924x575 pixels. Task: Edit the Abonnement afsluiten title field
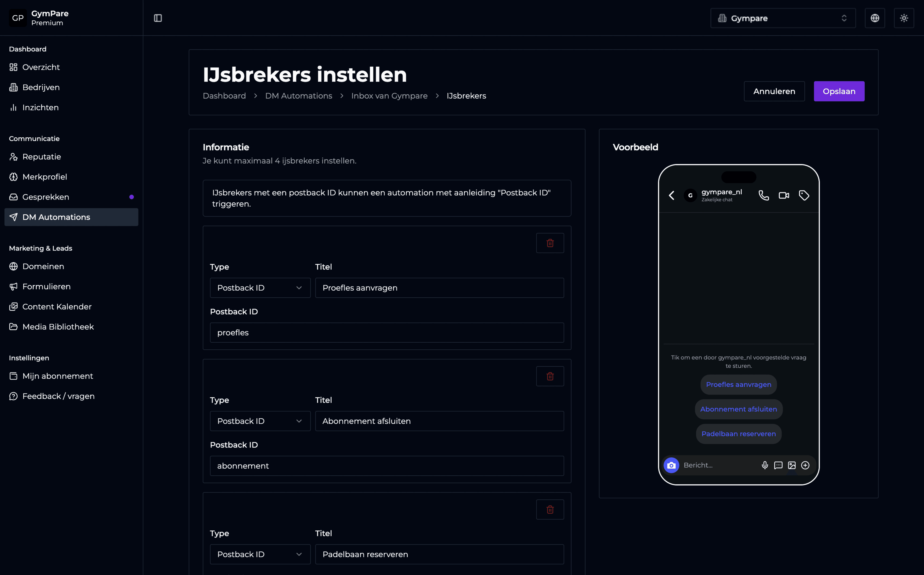point(439,421)
